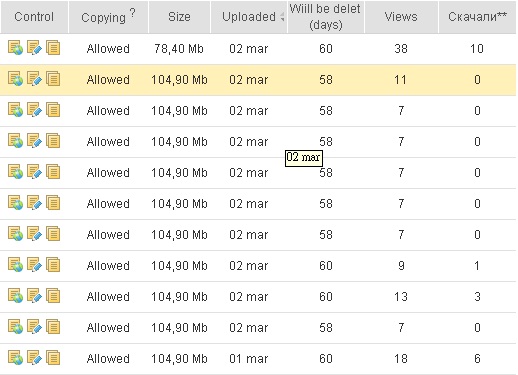Click the pencil edit icon in the highlighted row
Screen dimensions: 518x375
(x=34, y=79)
